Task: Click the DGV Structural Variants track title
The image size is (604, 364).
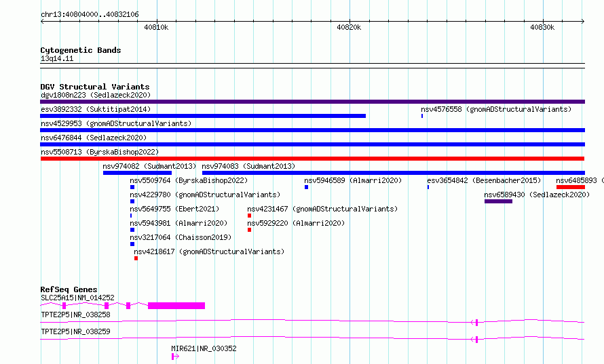Action: tap(95, 87)
